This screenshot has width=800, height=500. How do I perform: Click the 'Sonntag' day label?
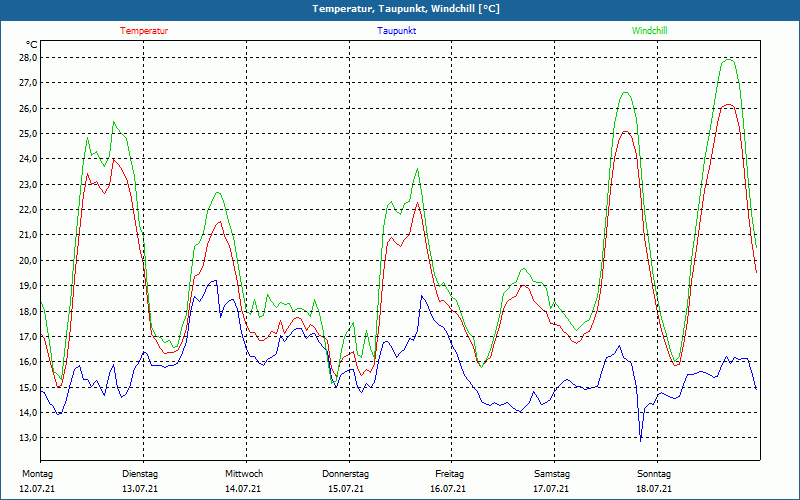(654, 474)
